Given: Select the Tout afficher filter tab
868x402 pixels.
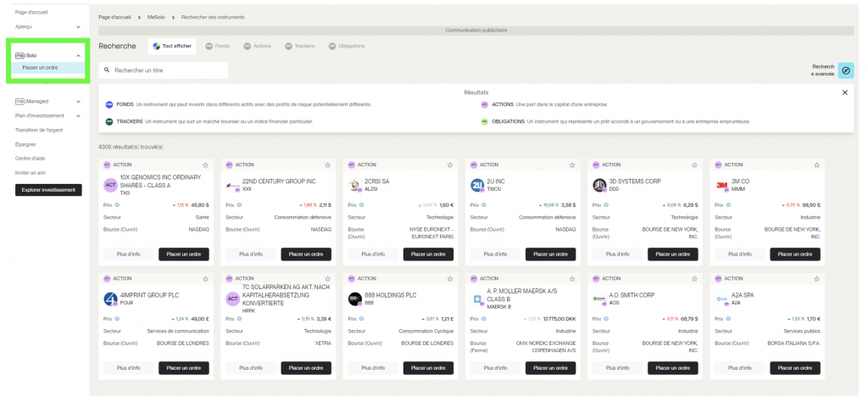Looking at the screenshot, I should pyautogui.click(x=172, y=46).
